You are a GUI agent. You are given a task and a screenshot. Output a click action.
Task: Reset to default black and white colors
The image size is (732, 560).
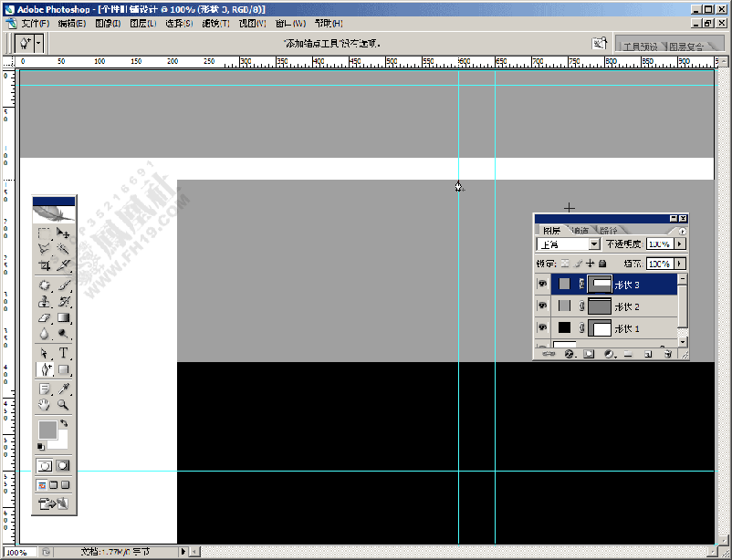pyautogui.click(x=41, y=447)
